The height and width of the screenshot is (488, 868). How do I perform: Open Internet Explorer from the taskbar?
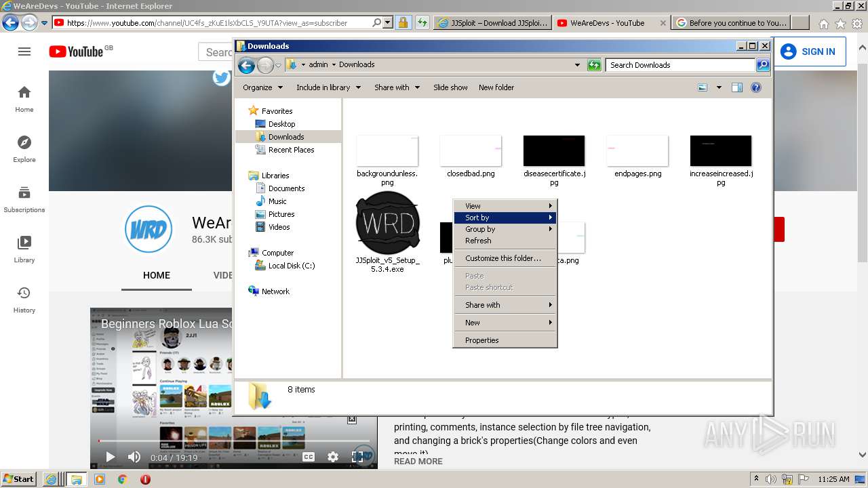[51, 479]
